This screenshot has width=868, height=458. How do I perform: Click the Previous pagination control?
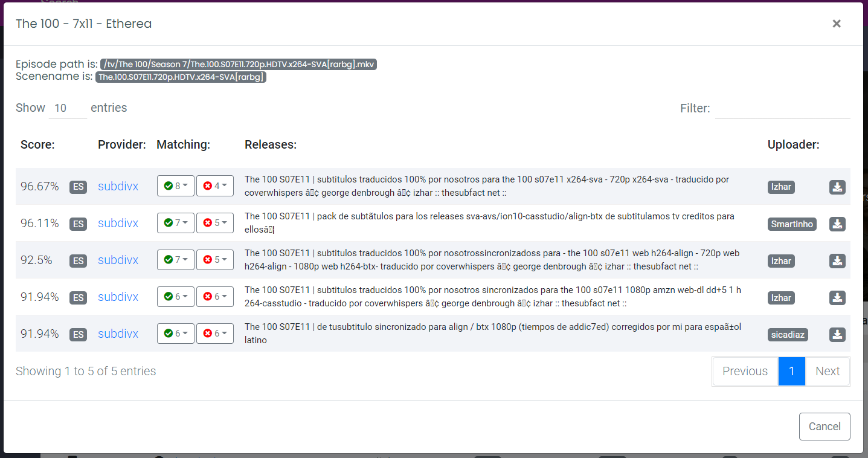point(744,371)
